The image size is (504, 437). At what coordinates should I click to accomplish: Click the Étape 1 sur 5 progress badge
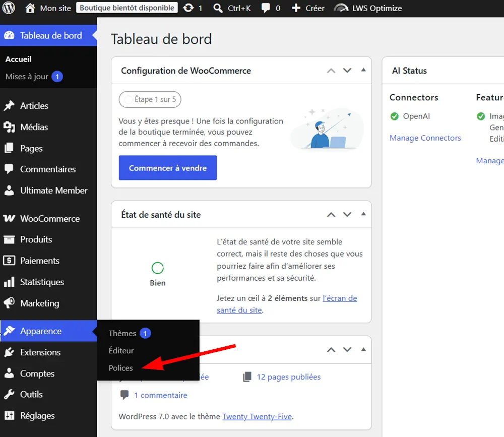(x=150, y=99)
